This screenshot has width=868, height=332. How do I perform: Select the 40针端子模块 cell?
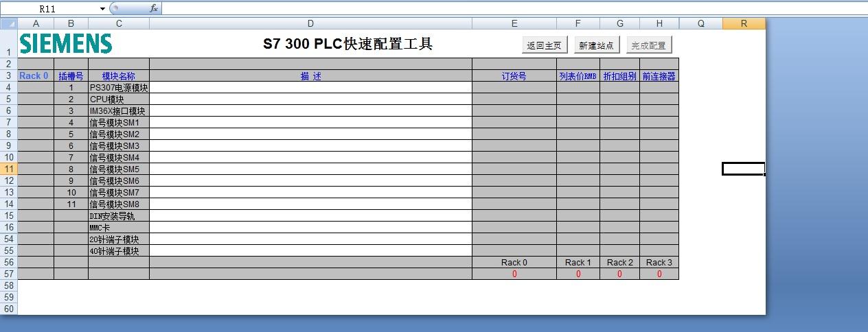click(x=119, y=251)
